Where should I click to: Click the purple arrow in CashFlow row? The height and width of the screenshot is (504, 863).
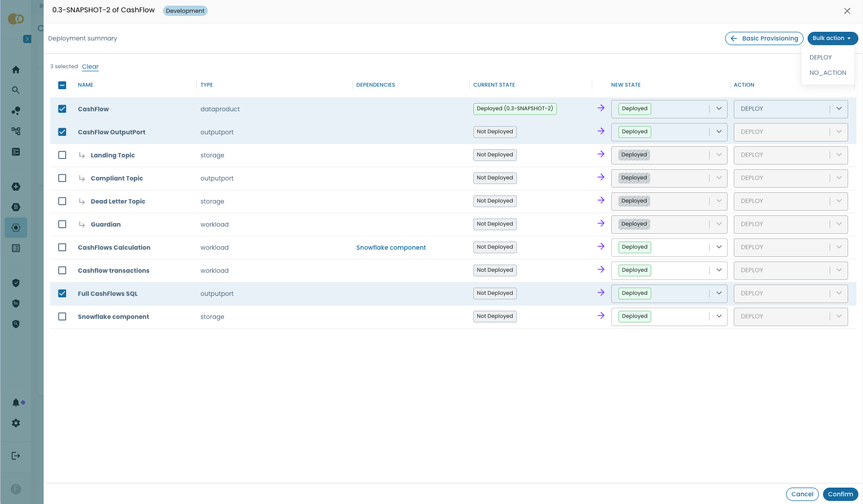click(x=601, y=108)
